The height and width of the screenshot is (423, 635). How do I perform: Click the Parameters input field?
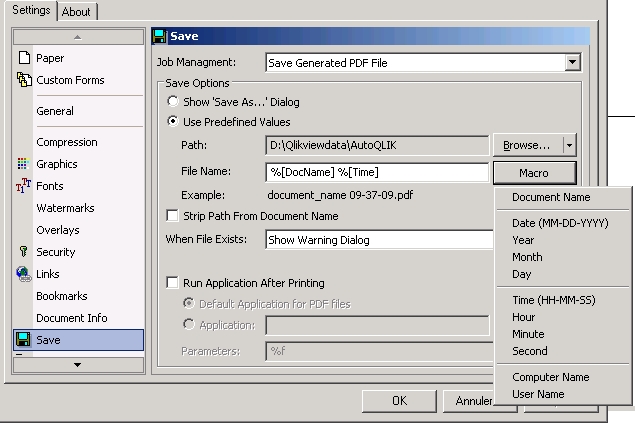(379, 351)
